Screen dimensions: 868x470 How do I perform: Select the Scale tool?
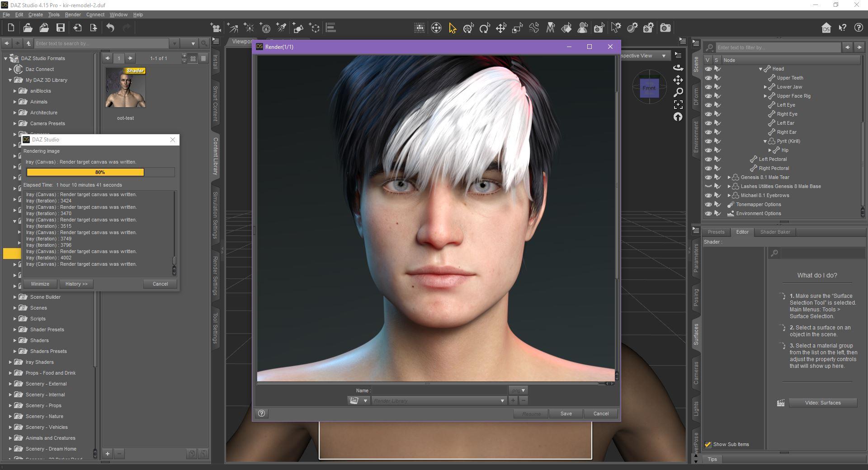(517, 28)
